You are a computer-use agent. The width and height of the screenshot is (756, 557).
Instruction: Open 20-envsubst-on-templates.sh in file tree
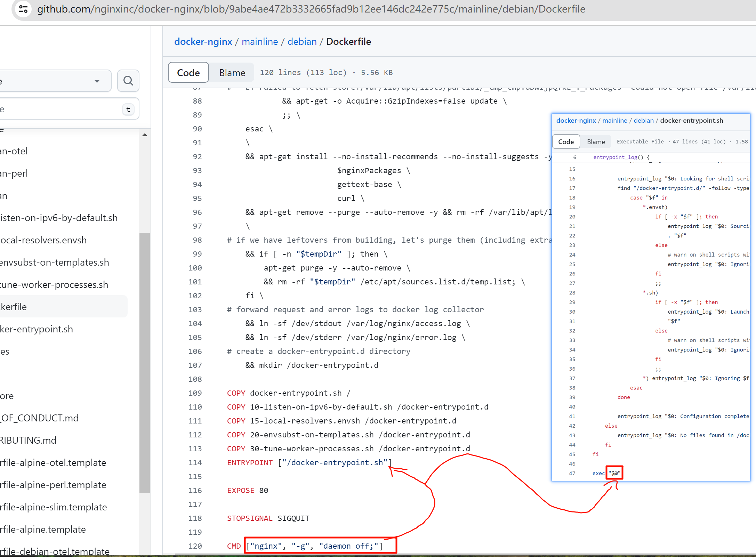point(55,262)
